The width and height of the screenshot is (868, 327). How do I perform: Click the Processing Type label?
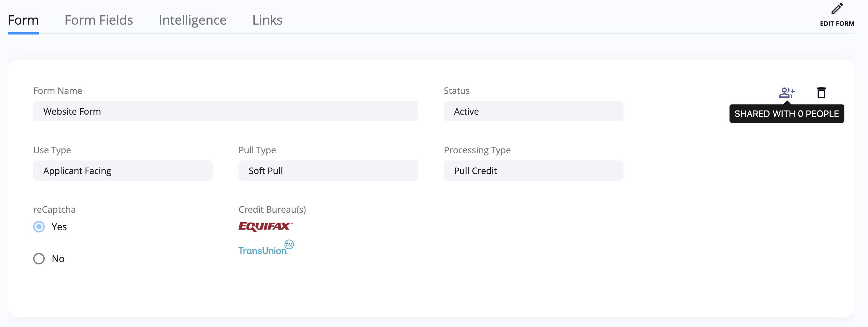pyautogui.click(x=477, y=150)
